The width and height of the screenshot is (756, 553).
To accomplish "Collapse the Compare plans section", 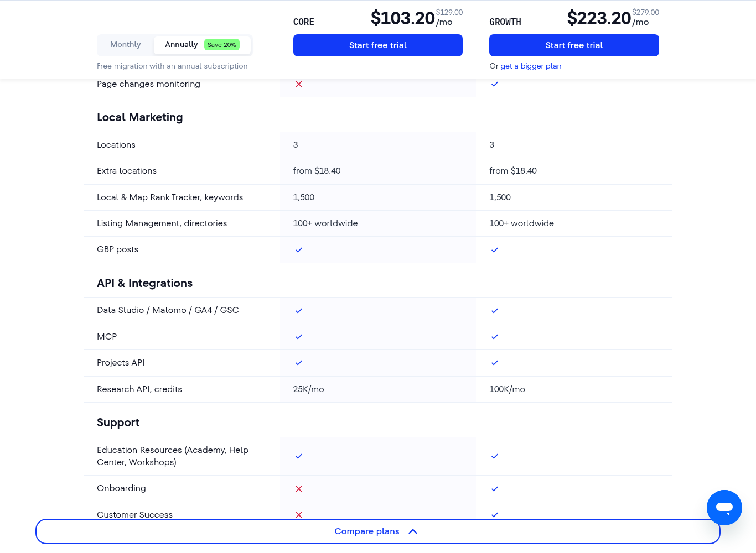I will (378, 531).
